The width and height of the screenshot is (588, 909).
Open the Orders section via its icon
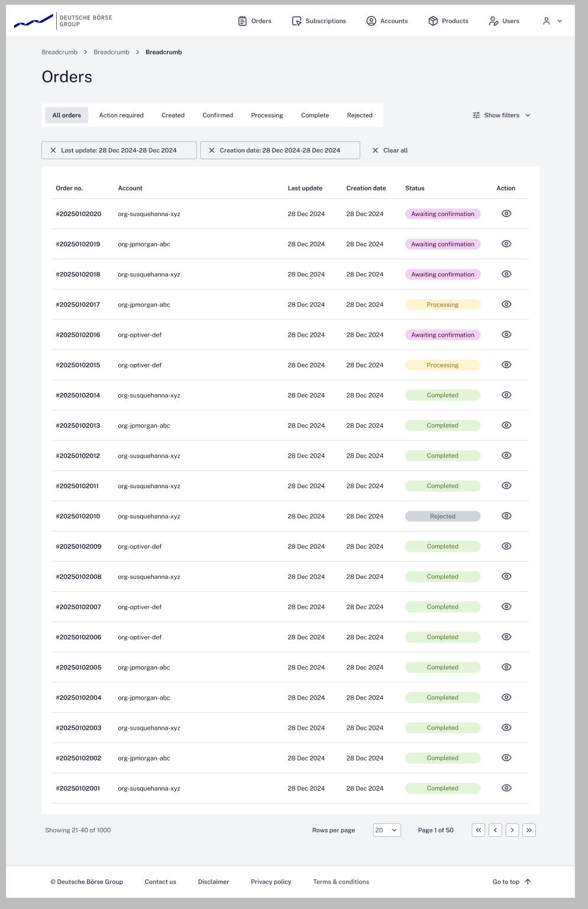(243, 21)
